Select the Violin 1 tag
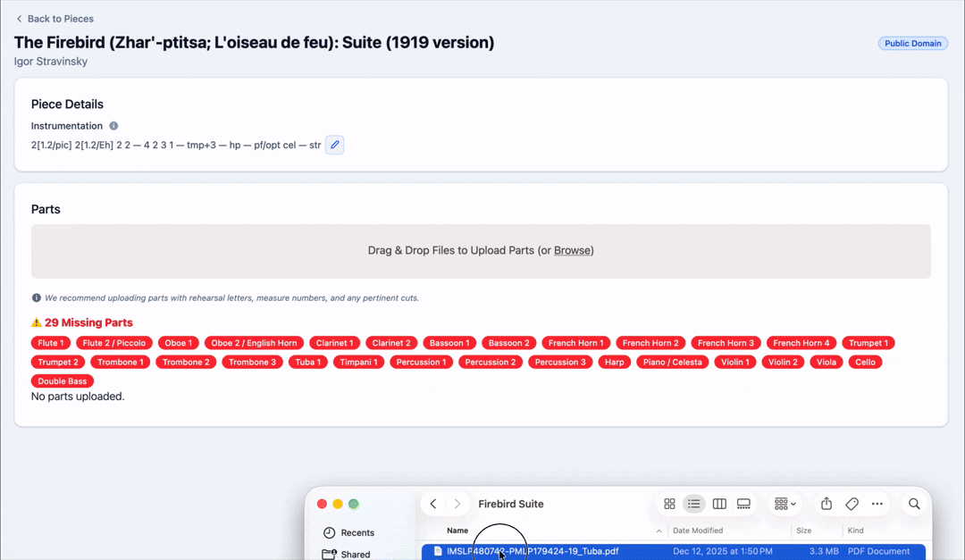 tap(735, 362)
